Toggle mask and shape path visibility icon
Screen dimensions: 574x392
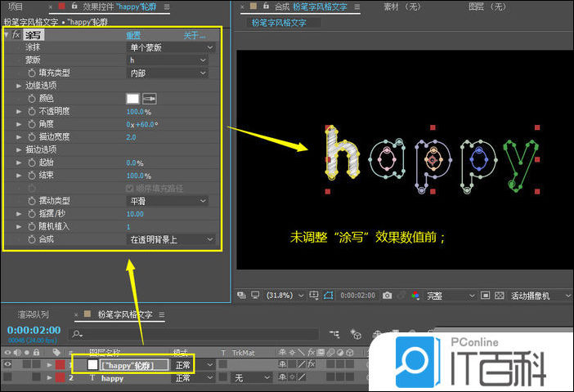(329, 295)
